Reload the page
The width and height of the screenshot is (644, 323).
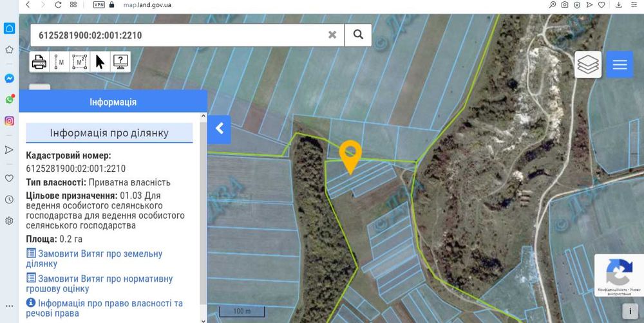pyautogui.click(x=58, y=5)
